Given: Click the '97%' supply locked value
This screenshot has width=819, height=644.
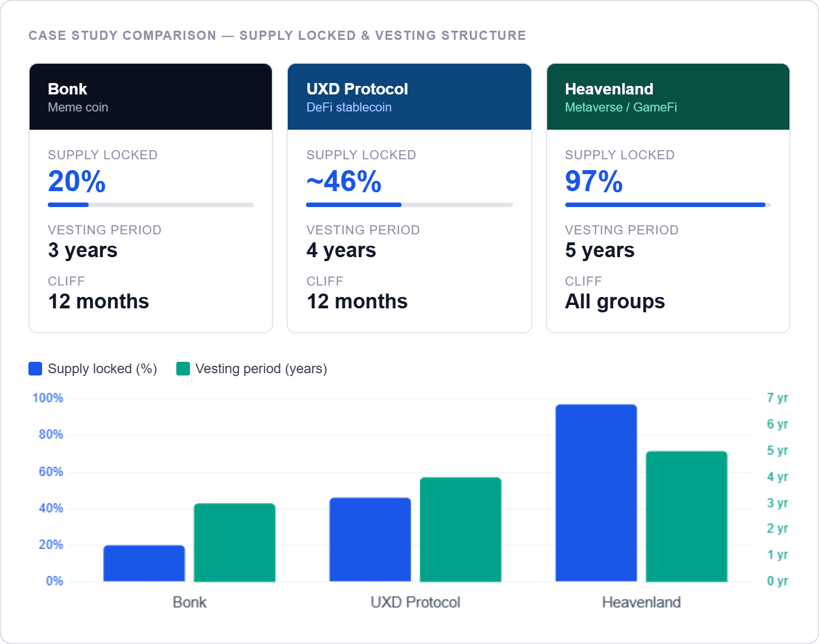Looking at the screenshot, I should pos(594,181).
